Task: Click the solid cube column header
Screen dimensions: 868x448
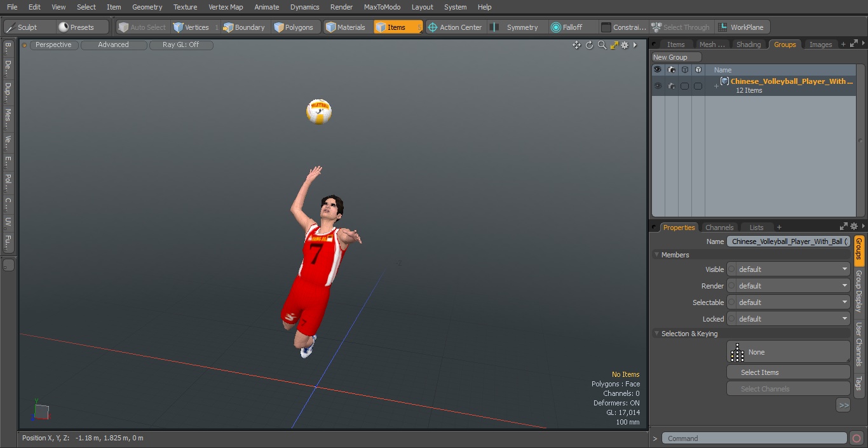Action: pos(698,70)
